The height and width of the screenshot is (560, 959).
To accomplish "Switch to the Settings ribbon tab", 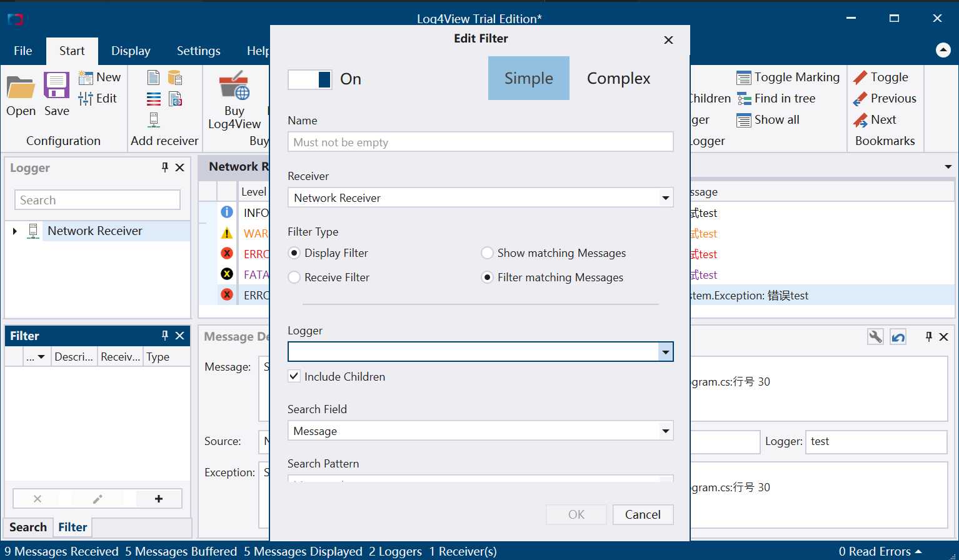I will click(198, 51).
